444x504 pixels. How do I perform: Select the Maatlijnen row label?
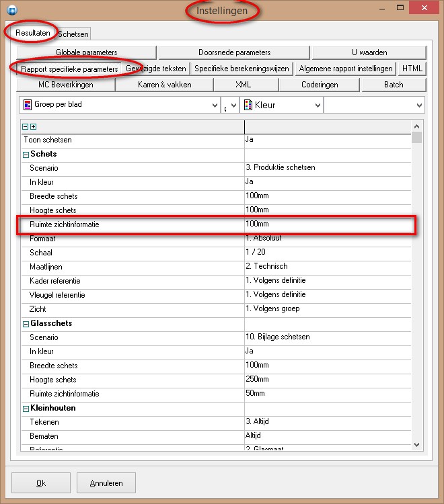pos(46,267)
